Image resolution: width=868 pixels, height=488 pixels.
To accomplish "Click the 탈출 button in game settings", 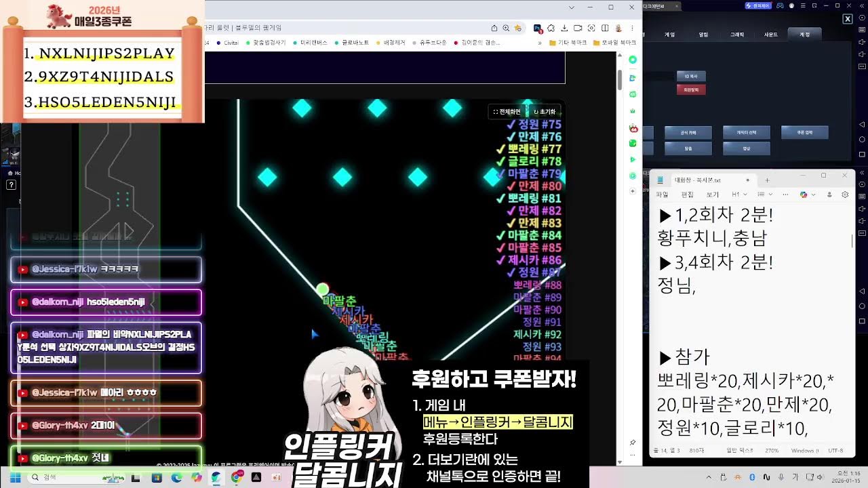I will point(688,148).
